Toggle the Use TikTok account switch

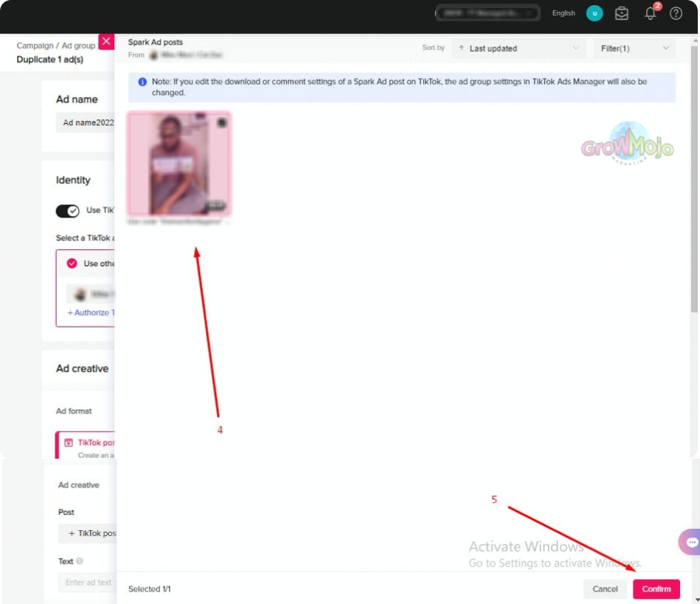pyautogui.click(x=67, y=211)
